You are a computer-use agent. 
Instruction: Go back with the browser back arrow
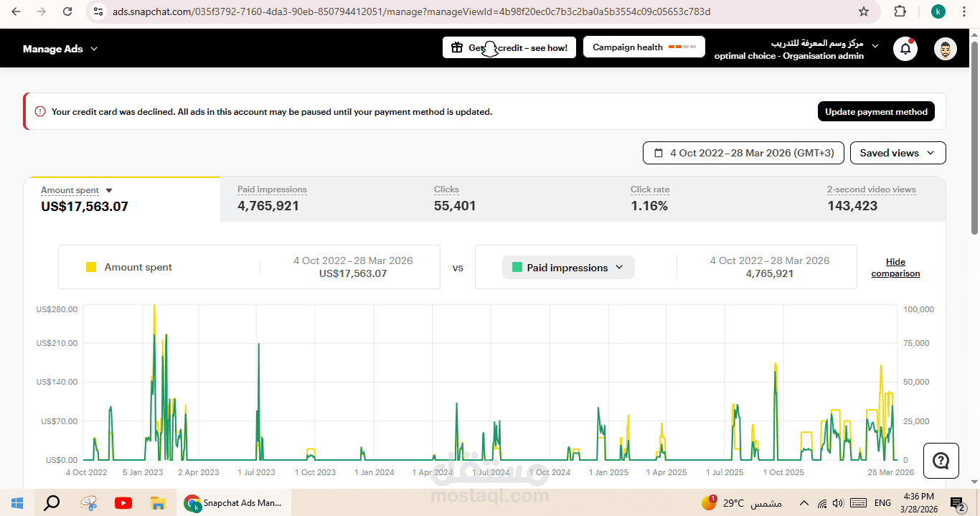tap(16, 11)
